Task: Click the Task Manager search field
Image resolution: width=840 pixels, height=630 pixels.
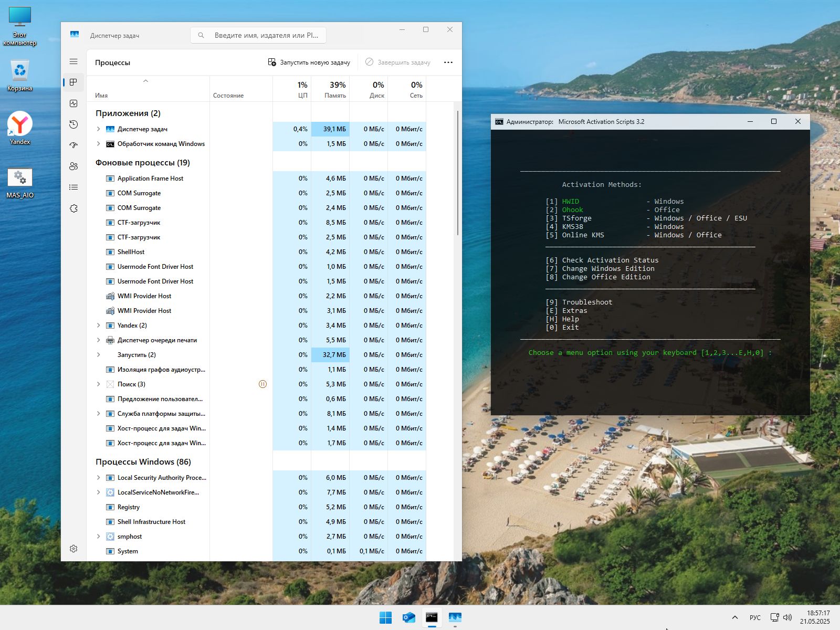Action: coord(258,35)
